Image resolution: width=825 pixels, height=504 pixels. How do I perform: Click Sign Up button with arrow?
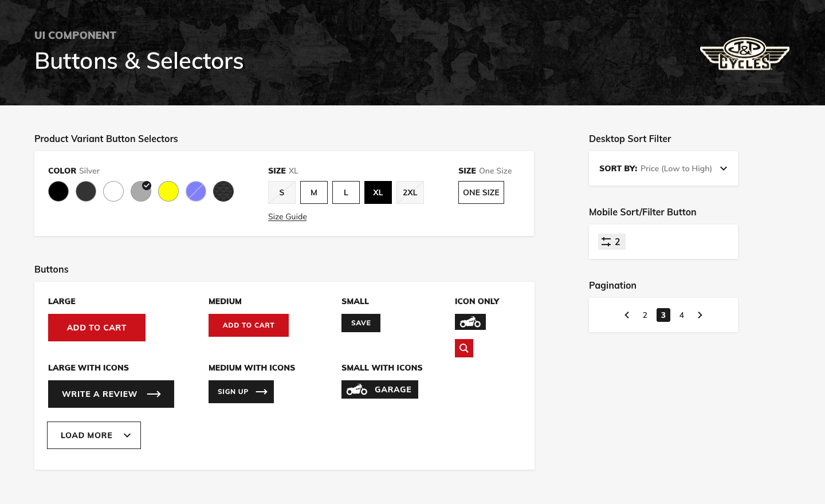tap(241, 392)
